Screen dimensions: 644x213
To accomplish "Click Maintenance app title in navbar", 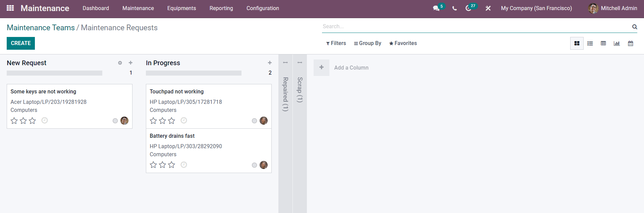I will (45, 8).
